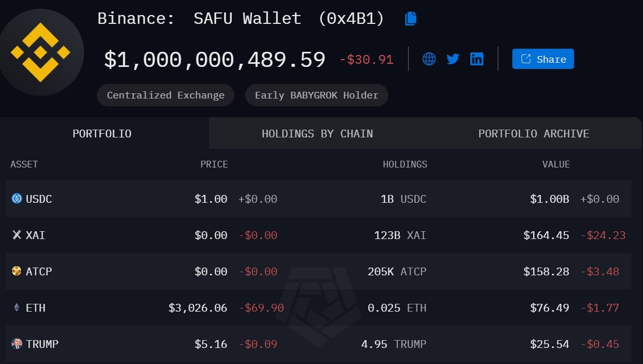Select the Centralized Exchange tag
This screenshot has height=364, width=643.
tap(165, 95)
